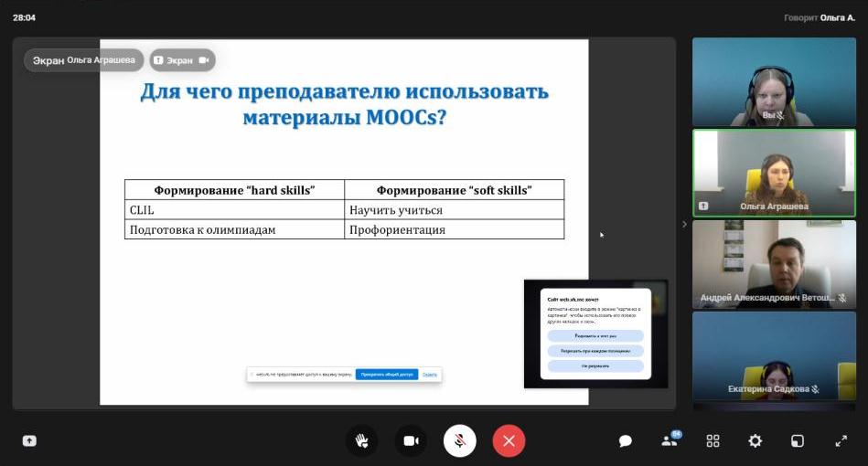This screenshot has width=868, height=466.
Task: Open the chat panel
Action: [626, 440]
